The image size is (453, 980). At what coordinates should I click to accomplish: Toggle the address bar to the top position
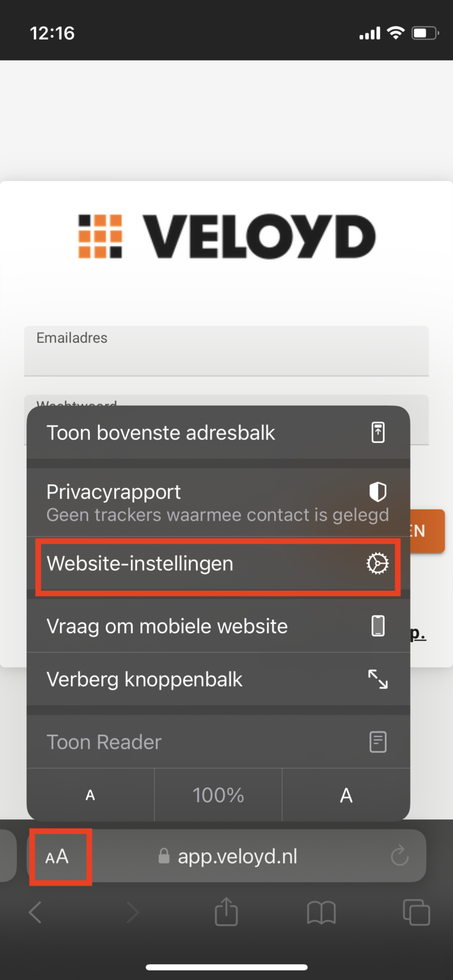pos(217,432)
